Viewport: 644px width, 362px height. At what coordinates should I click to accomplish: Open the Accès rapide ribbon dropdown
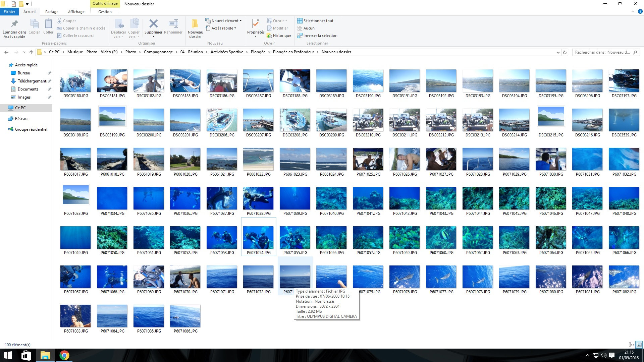[222, 28]
